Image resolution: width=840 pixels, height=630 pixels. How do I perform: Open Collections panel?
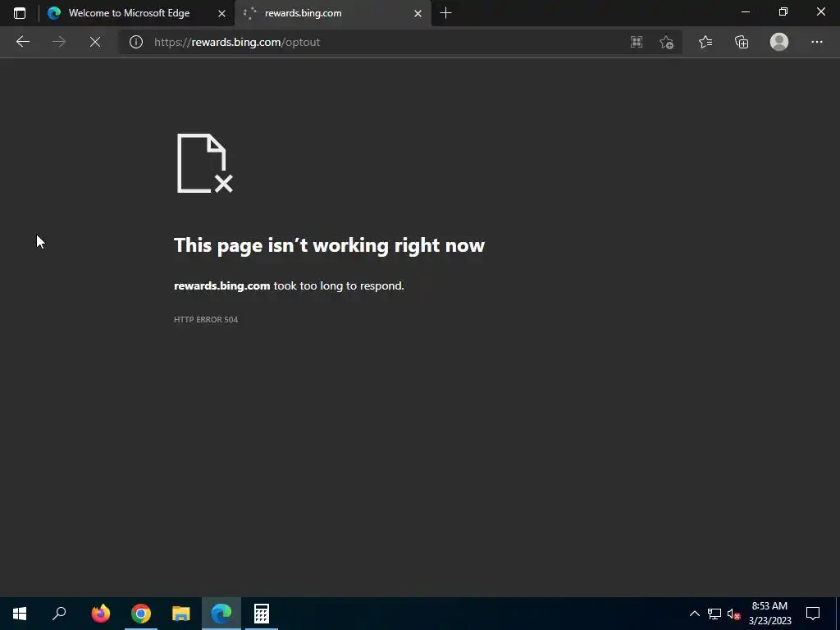742,42
